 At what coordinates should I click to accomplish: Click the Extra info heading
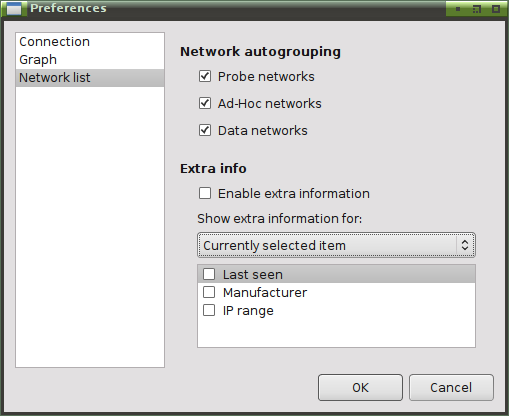coord(213,168)
